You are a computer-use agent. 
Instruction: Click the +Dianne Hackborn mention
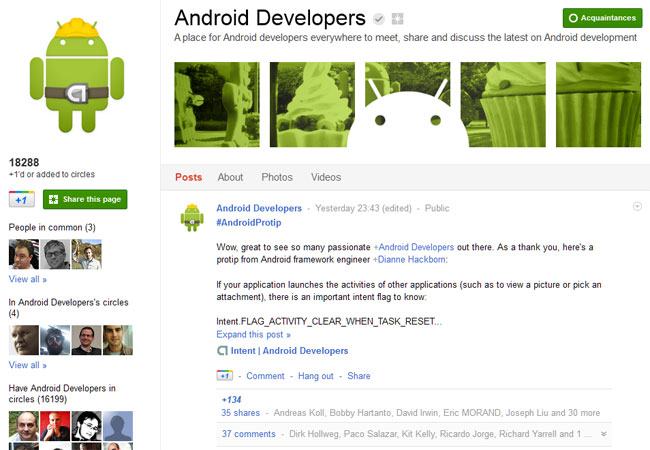[x=410, y=259]
